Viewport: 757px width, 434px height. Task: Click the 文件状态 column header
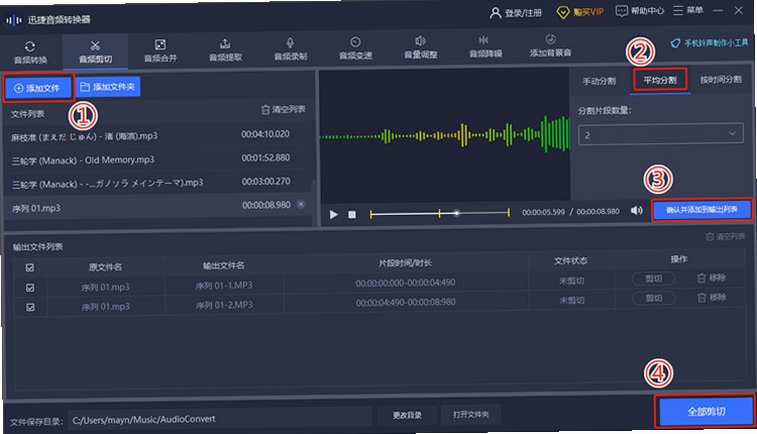point(570,261)
